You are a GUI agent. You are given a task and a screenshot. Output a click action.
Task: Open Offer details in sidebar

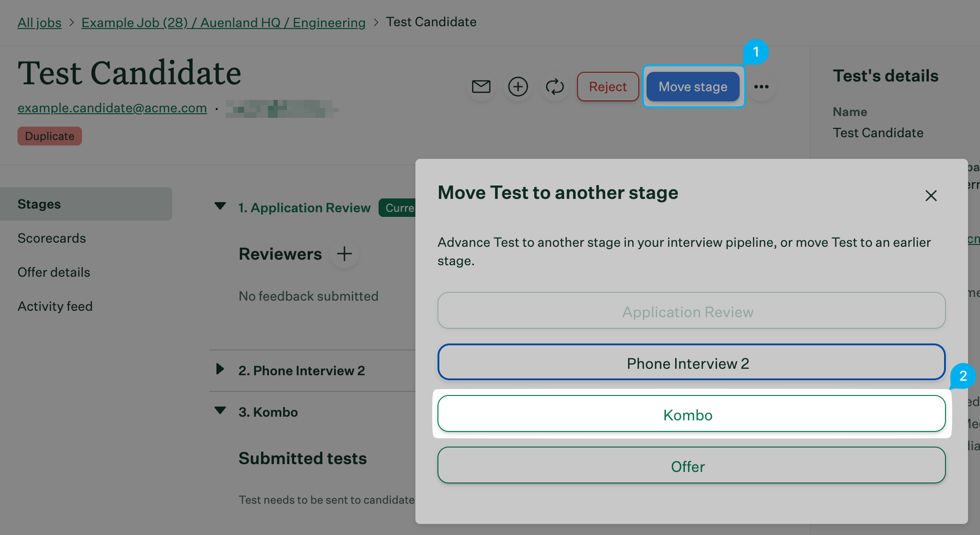54,272
